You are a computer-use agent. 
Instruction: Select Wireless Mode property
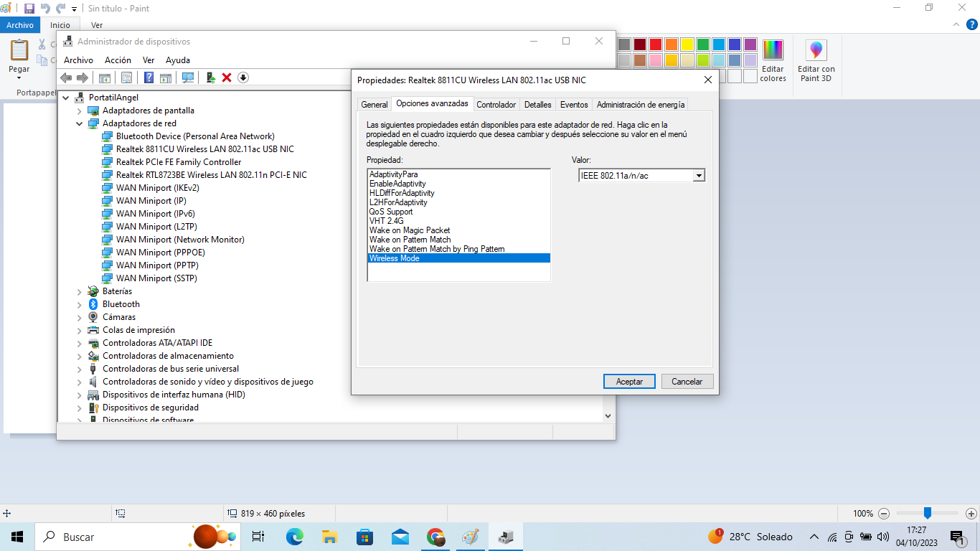click(x=458, y=258)
